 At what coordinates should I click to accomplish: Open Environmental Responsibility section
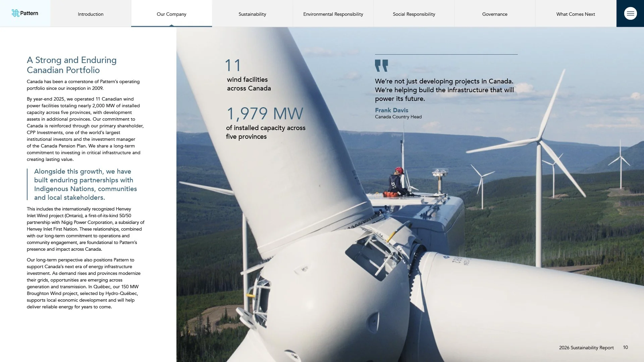[333, 14]
